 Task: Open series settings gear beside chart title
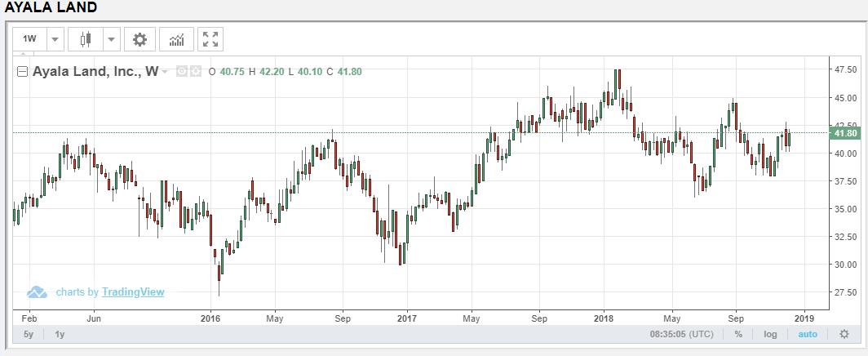[196, 72]
